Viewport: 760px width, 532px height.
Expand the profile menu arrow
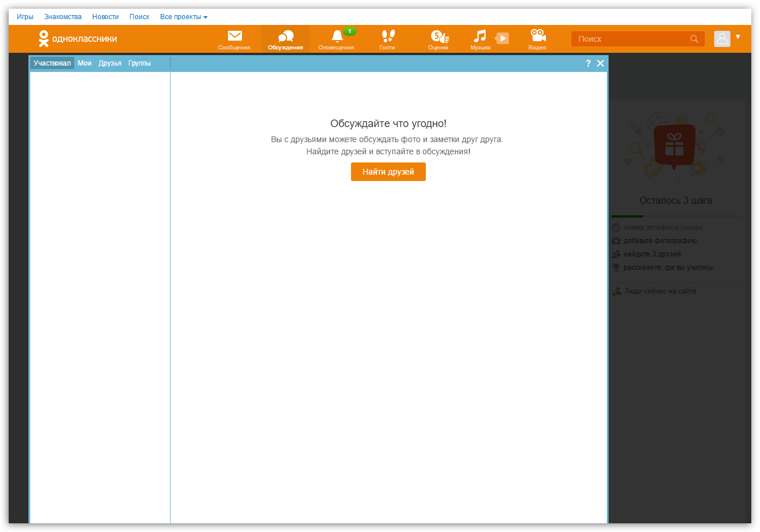pyautogui.click(x=738, y=37)
